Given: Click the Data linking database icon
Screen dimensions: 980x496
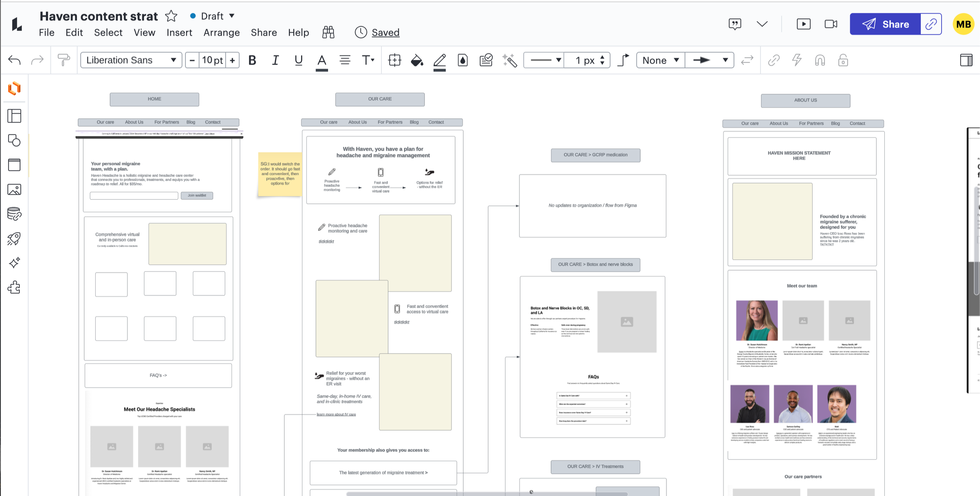Looking at the screenshot, I should tap(14, 214).
